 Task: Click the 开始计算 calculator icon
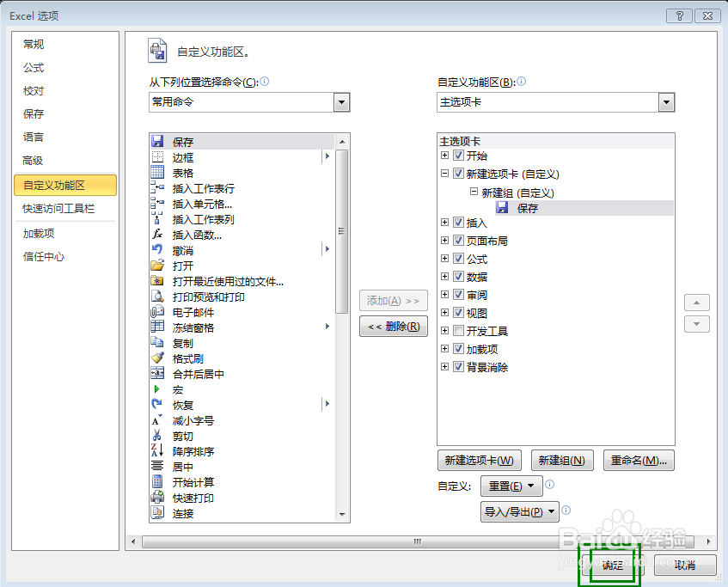point(157,482)
